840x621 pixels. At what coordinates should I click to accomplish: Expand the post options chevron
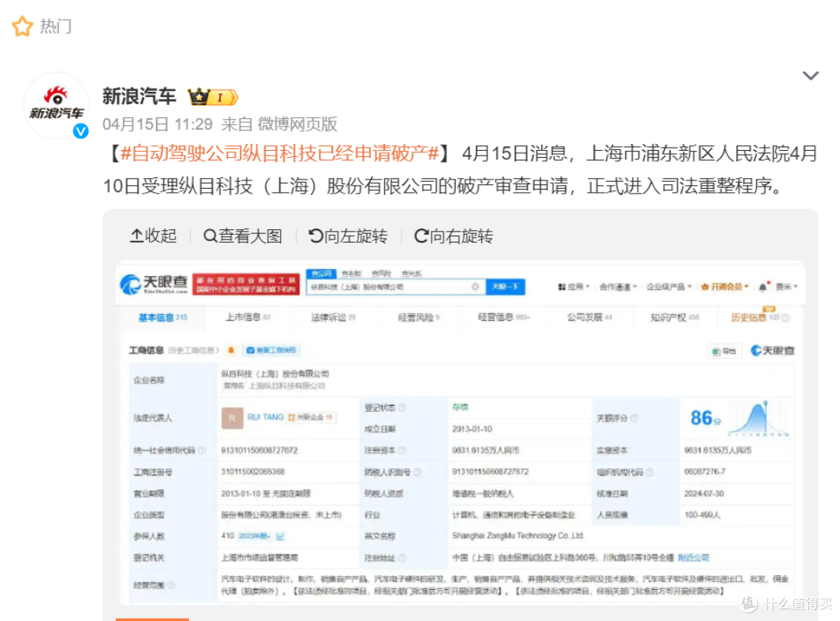[x=810, y=75]
